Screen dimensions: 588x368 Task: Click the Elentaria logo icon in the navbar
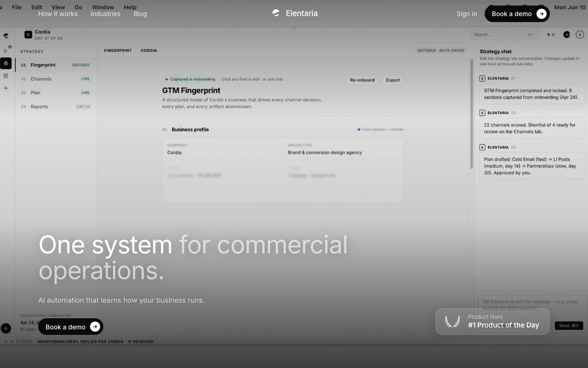(x=276, y=13)
